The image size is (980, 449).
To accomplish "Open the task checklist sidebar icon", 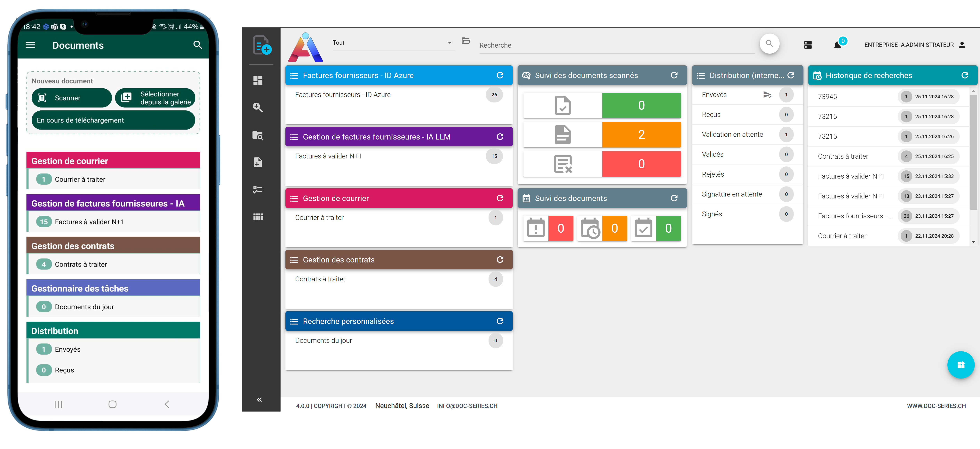I will click(x=258, y=189).
